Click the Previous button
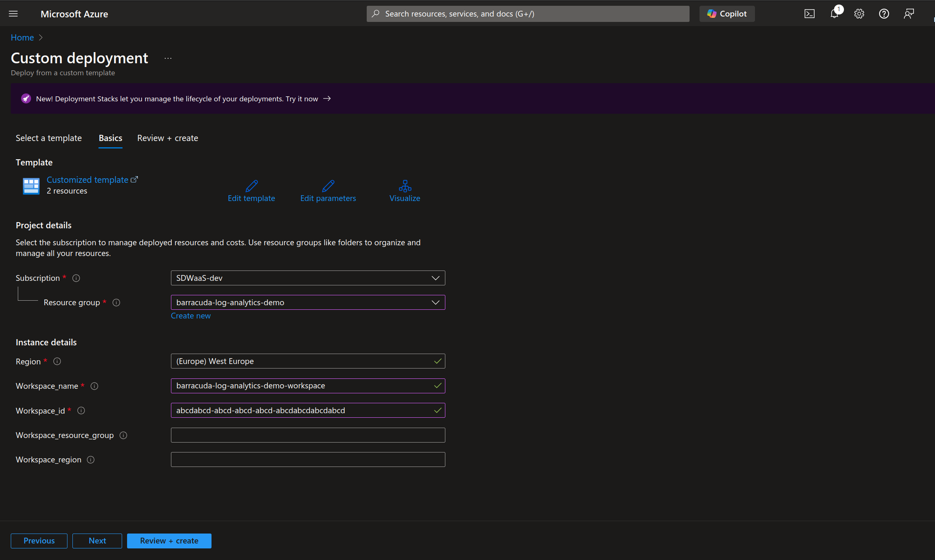 [39, 541]
